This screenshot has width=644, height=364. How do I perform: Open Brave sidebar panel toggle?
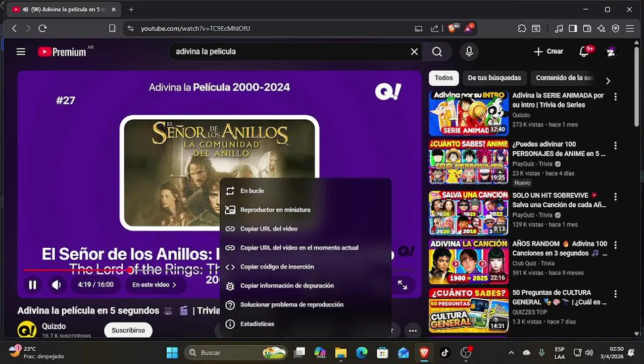(x=573, y=29)
